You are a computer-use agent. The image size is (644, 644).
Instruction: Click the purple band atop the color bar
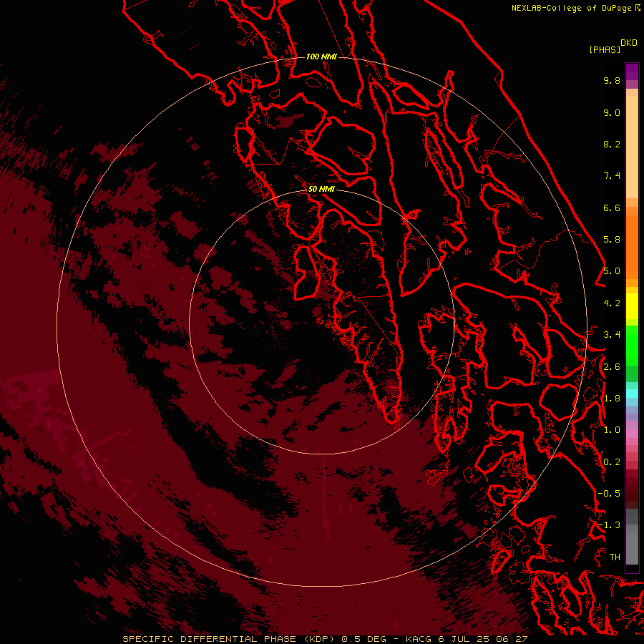632,72
